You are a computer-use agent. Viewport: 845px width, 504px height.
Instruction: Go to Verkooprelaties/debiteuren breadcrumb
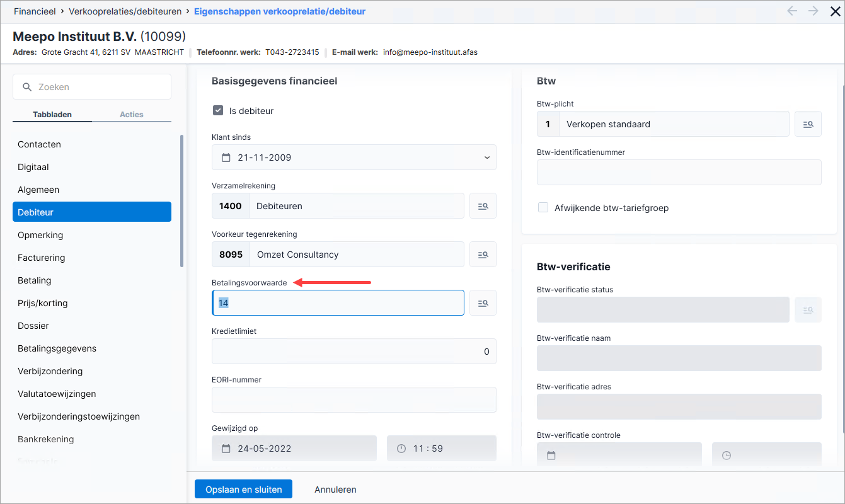point(125,11)
